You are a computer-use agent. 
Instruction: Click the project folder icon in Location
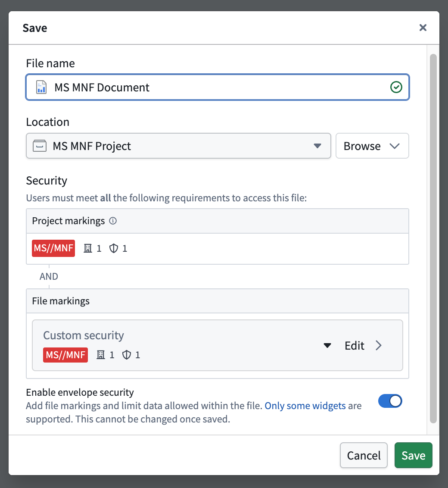(40, 146)
